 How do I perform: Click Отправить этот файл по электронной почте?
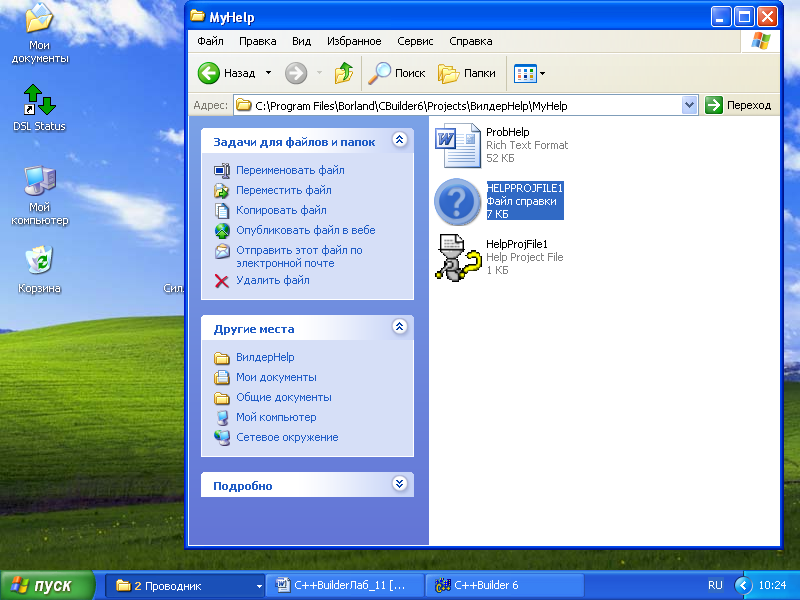point(299,257)
